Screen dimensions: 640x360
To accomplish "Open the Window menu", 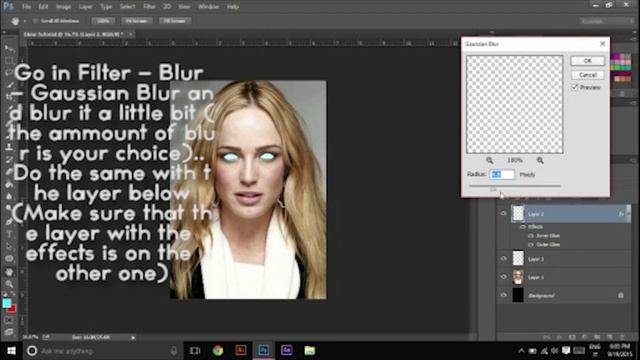I will tap(208, 7).
